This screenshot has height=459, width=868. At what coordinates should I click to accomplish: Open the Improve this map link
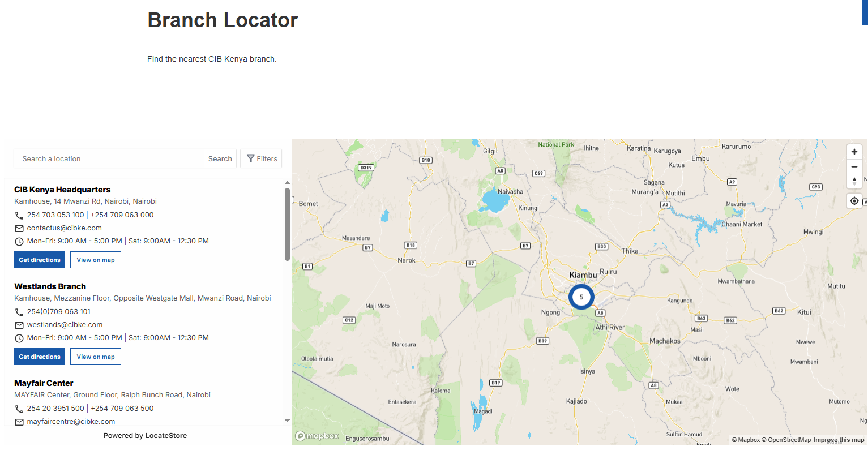point(839,440)
